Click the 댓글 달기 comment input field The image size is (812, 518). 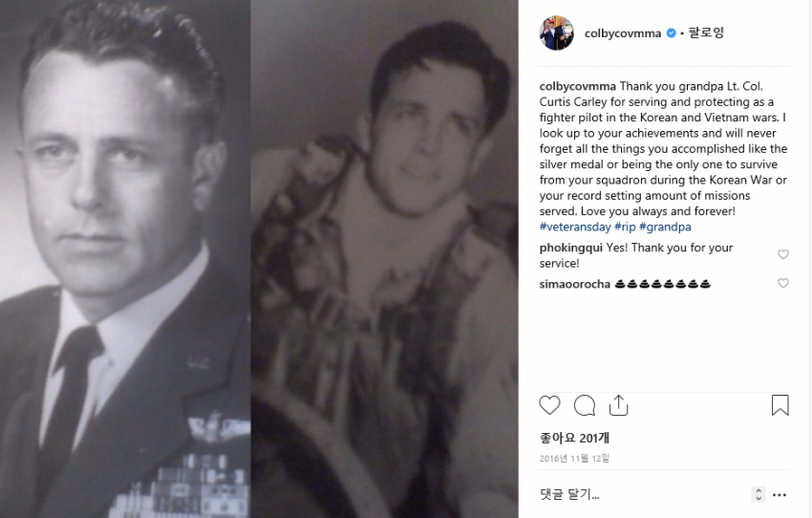click(642, 494)
